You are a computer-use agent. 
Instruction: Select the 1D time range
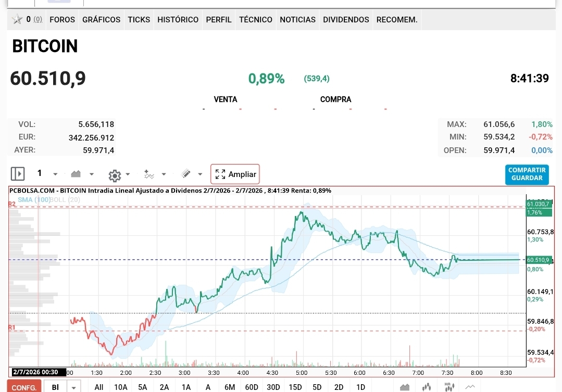tap(360, 387)
